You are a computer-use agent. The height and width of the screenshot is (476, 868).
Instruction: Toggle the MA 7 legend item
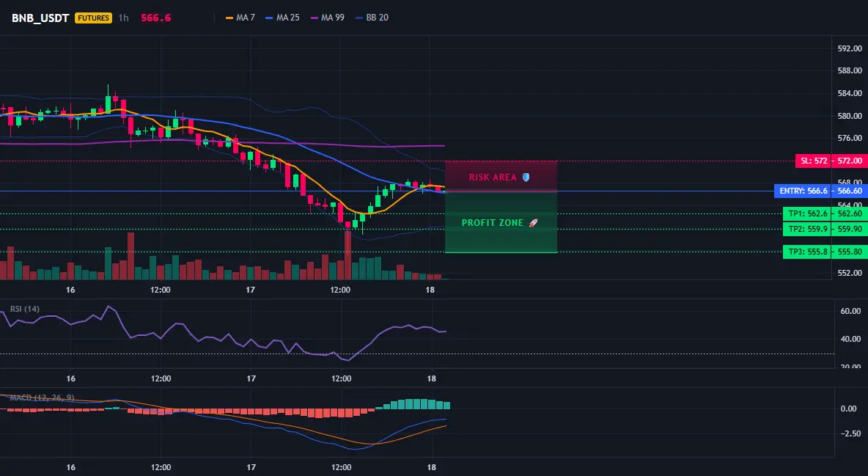[x=240, y=18]
